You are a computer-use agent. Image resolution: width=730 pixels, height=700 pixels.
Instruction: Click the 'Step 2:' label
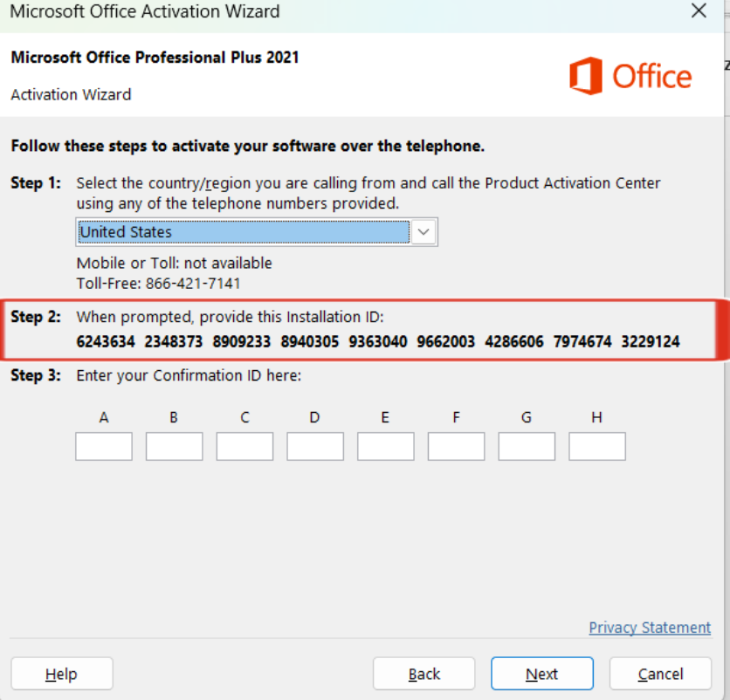click(x=36, y=317)
